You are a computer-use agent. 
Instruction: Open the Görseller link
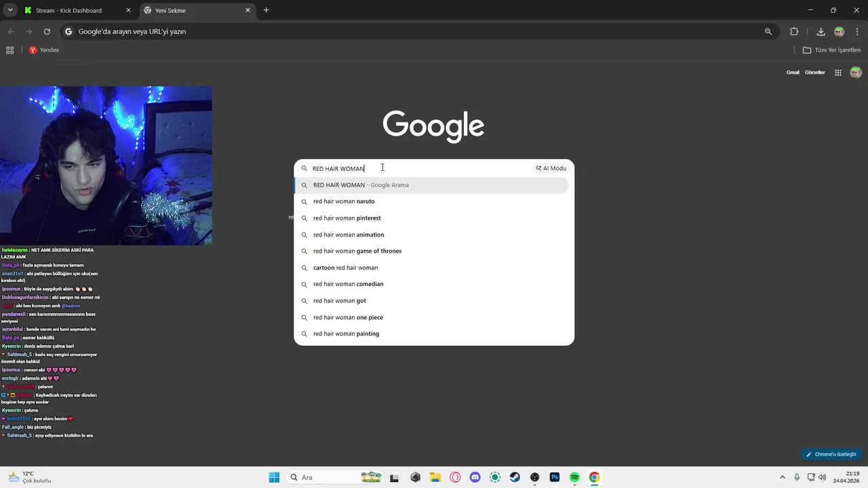(x=814, y=73)
